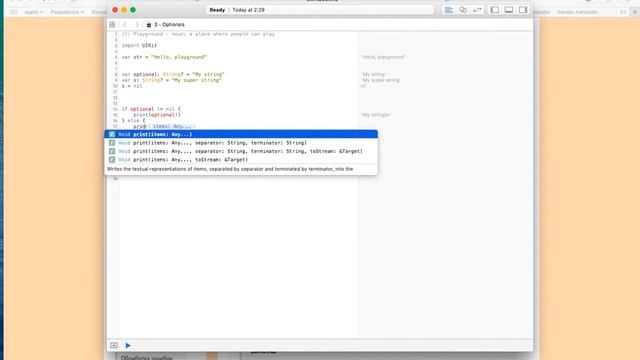Go forward with the jump bar arrow
Screen dimensions: 640x360
tap(137, 25)
